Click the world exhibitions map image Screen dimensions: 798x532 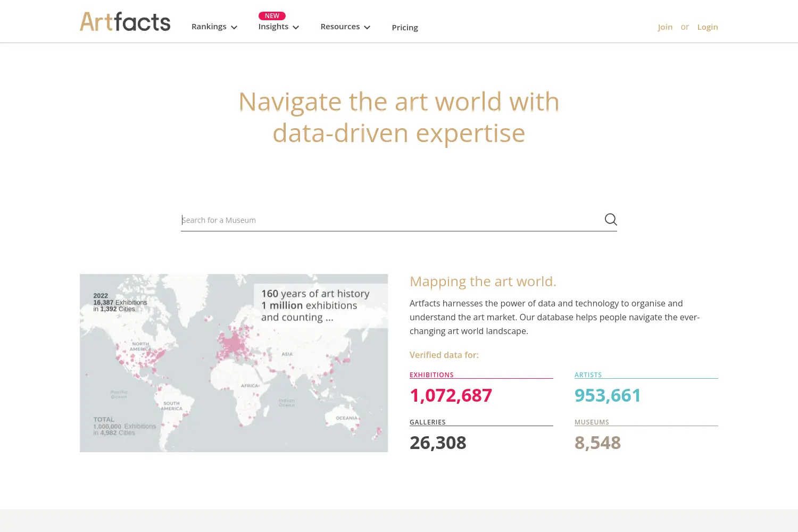[x=234, y=363]
